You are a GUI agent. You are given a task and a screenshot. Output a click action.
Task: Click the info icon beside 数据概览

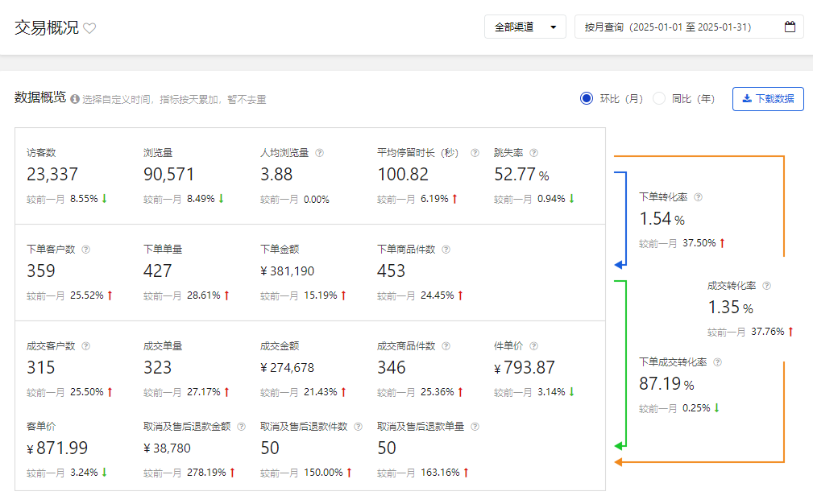(x=75, y=100)
